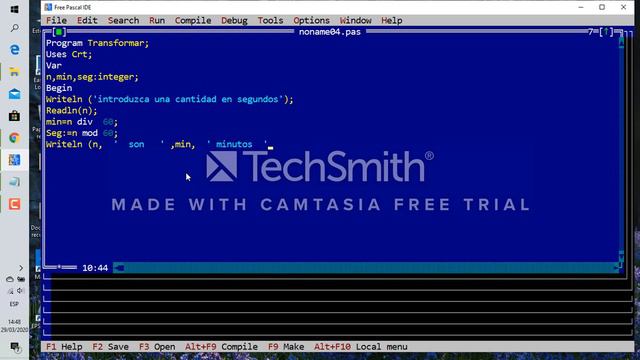Click the 'Begin' keyword line
The width and height of the screenshot is (640, 360).
pyautogui.click(x=59, y=88)
